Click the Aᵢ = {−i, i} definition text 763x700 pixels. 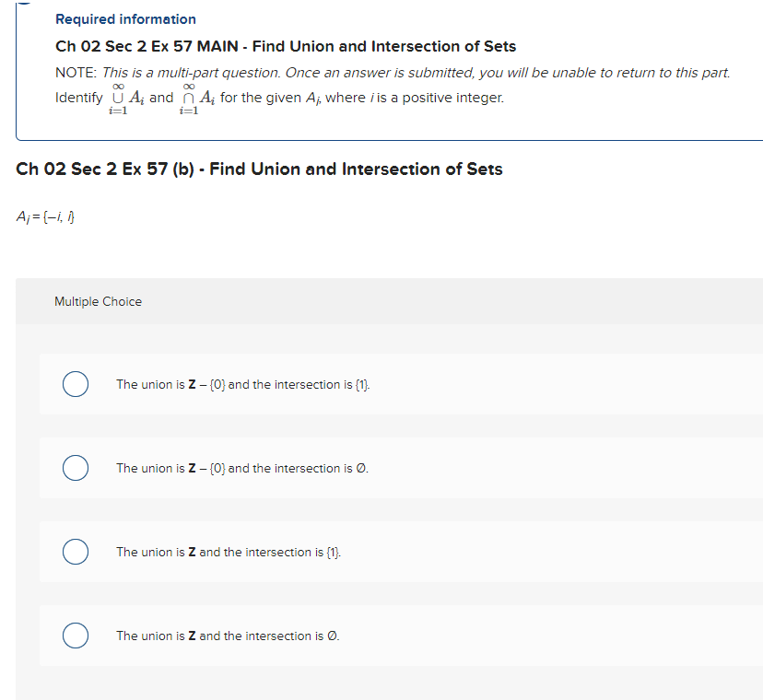click(x=44, y=216)
